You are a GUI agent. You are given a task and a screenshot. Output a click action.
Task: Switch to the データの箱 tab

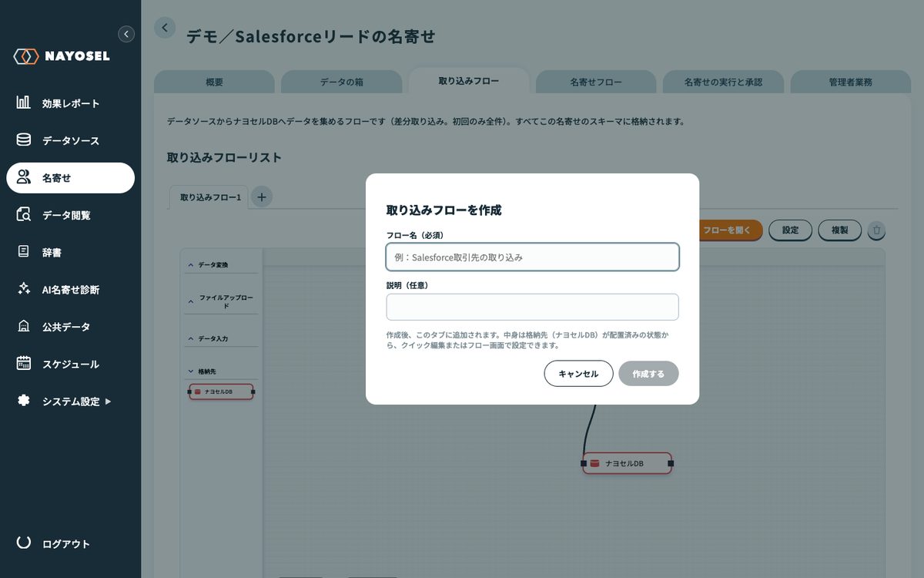point(342,82)
